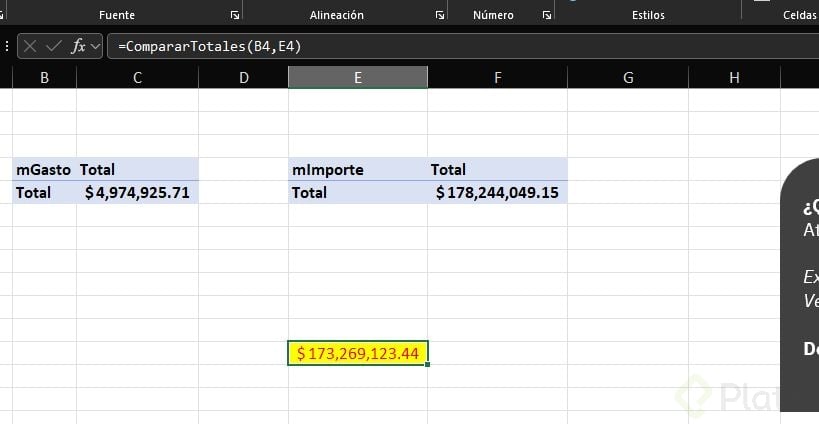Click the Número group label

point(493,15)
